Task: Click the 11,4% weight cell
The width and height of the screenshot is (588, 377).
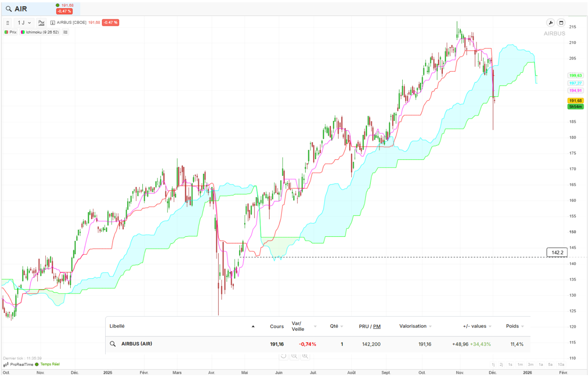Action: pos(517,344)
